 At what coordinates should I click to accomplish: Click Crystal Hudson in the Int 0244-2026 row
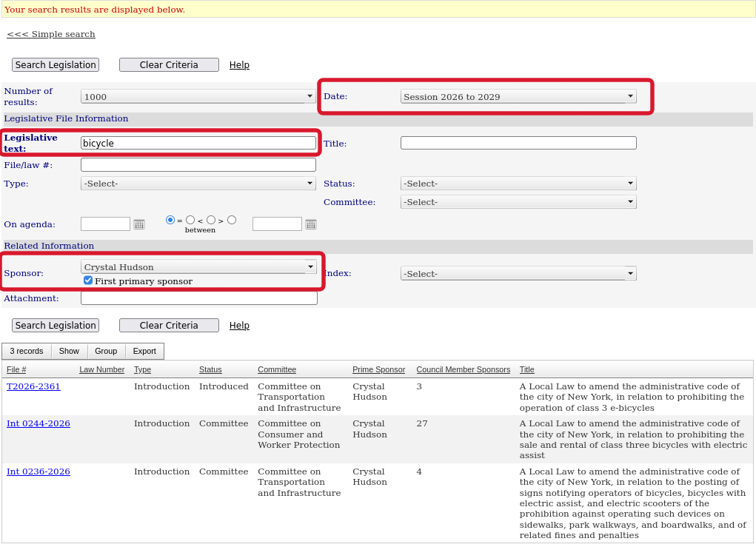point(369,429)
